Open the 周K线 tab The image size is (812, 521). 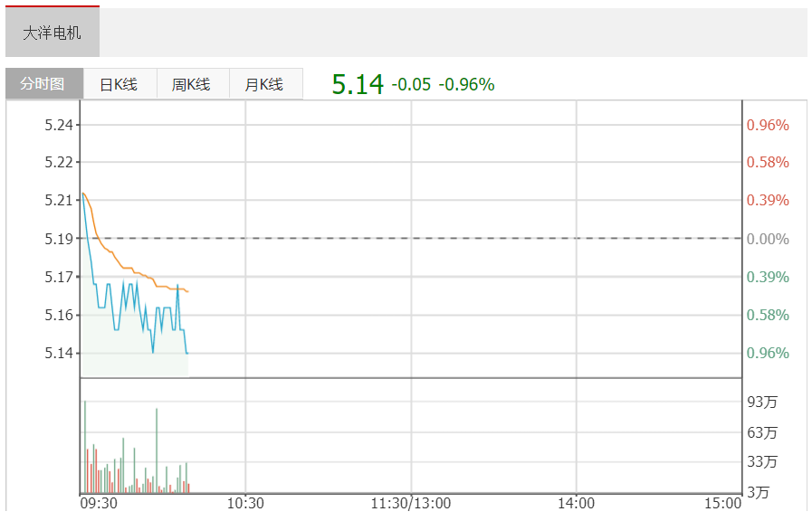coord(193,84)
